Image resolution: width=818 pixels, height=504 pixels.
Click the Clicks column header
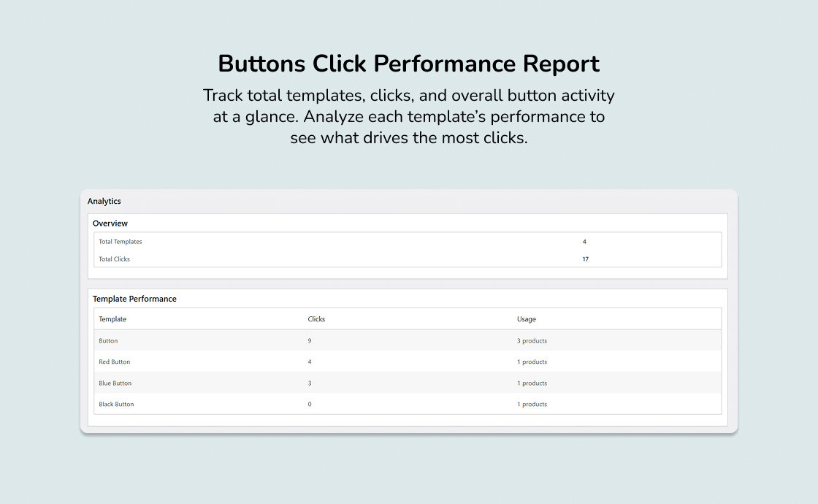[316, 318]
